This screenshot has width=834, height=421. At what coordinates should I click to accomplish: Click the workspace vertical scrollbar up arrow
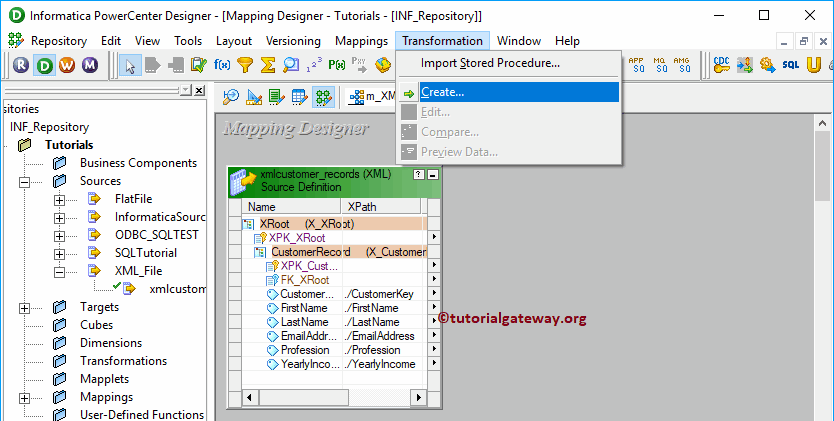pos(822,123)
